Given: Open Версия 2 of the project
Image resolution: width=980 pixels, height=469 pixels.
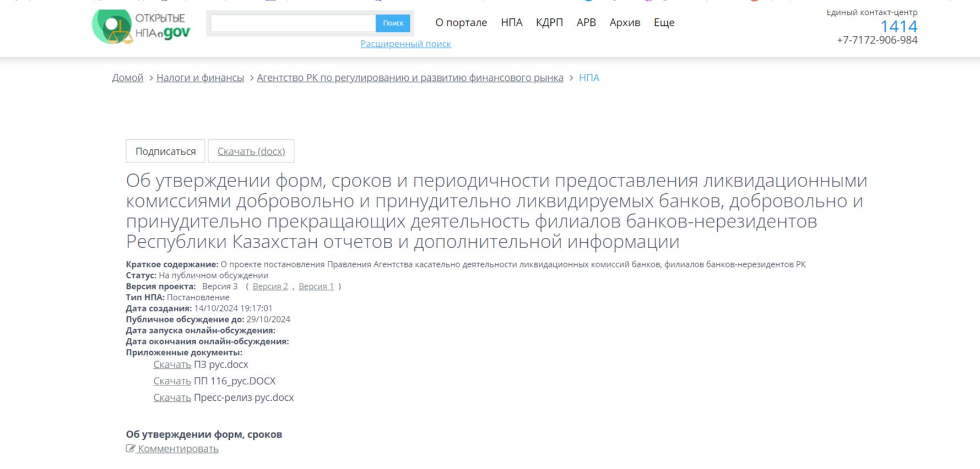Looking at the screenshot, I should [270, 286].
